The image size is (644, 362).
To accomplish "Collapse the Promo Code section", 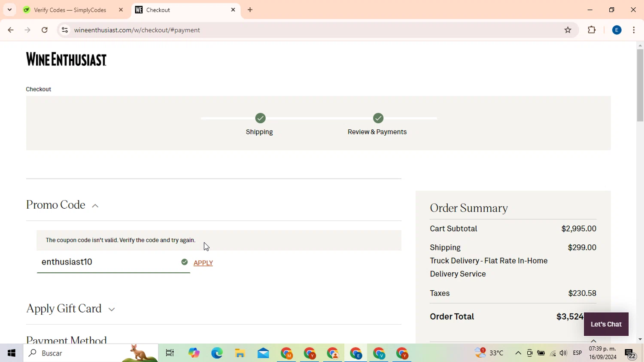I will click(95, 206).
